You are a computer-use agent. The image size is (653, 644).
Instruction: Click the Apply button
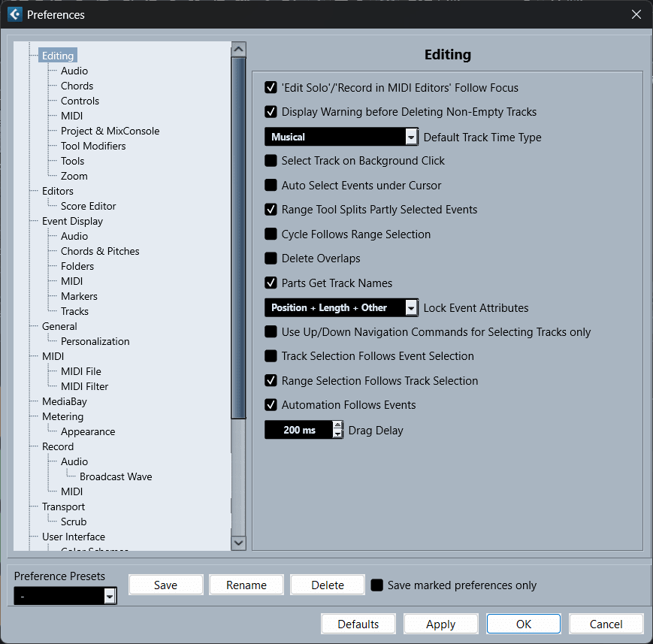tap(440, 624)
